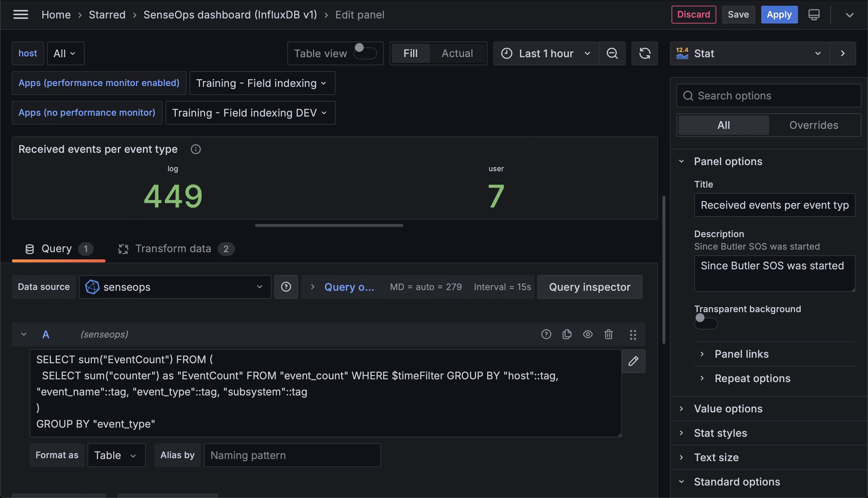Edit the query with the pencil icon
Image resolution: width=868 pixels, height=498 pixels.
(x=633, y=361)
